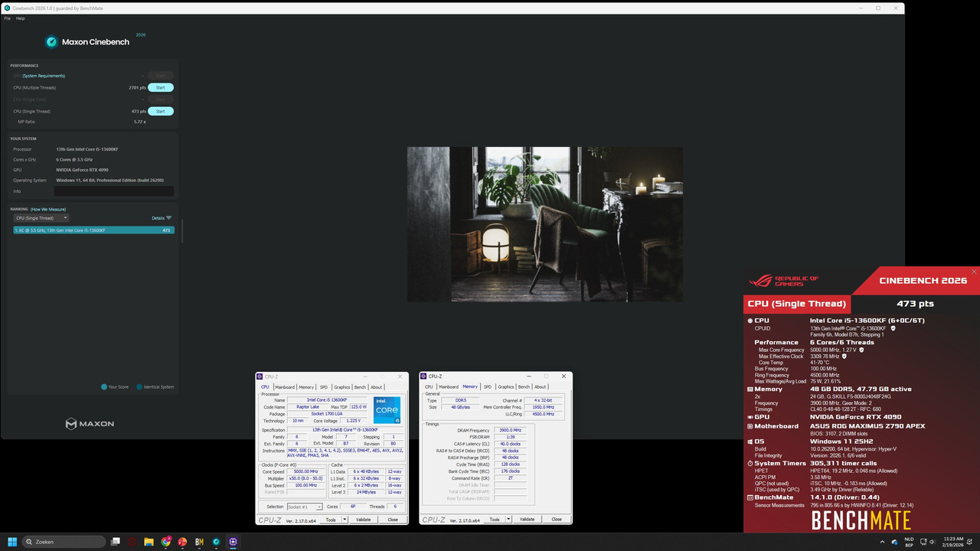Viewport: 980px width, 551px height.
Task: Switch to Mainboard tab in right CPU-Z window
Action: [449, 387]
